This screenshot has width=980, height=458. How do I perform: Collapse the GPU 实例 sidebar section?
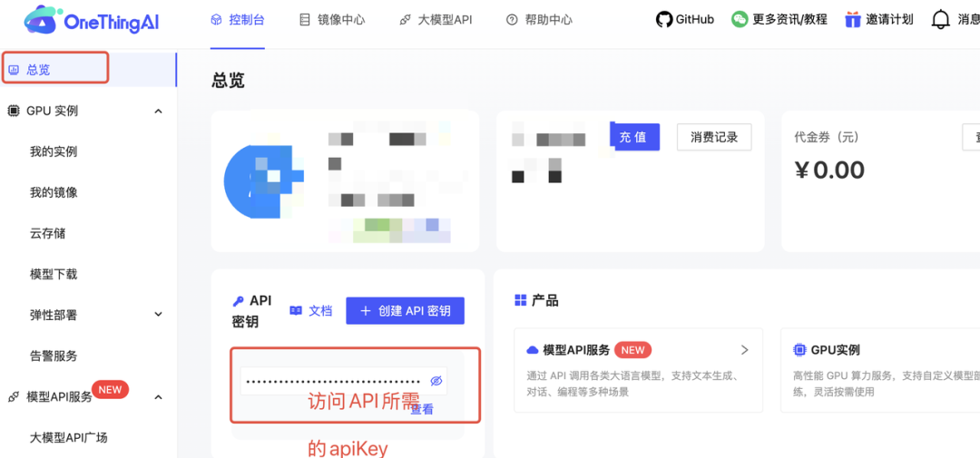click(x=158, y=111)
